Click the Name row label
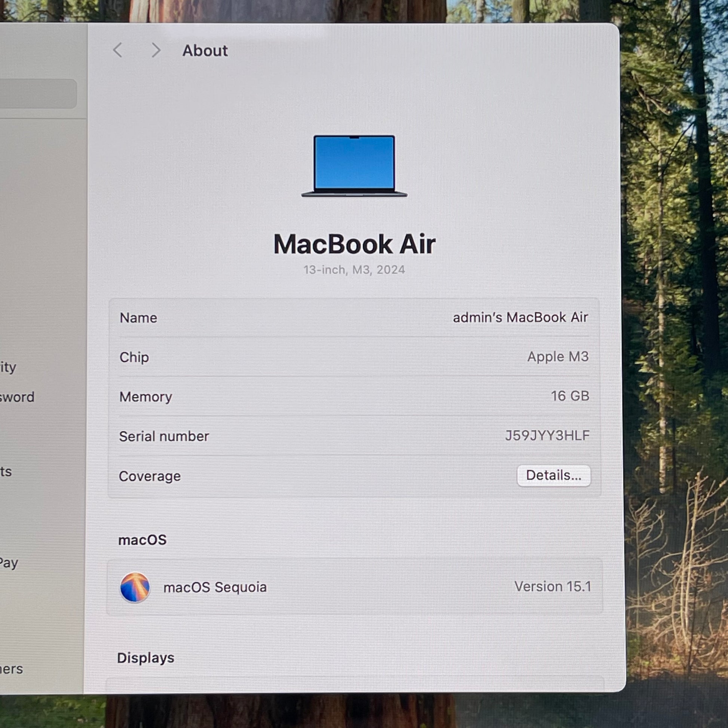Image resolution: width=728 pixels, height=728 pixels. [138, 318]
